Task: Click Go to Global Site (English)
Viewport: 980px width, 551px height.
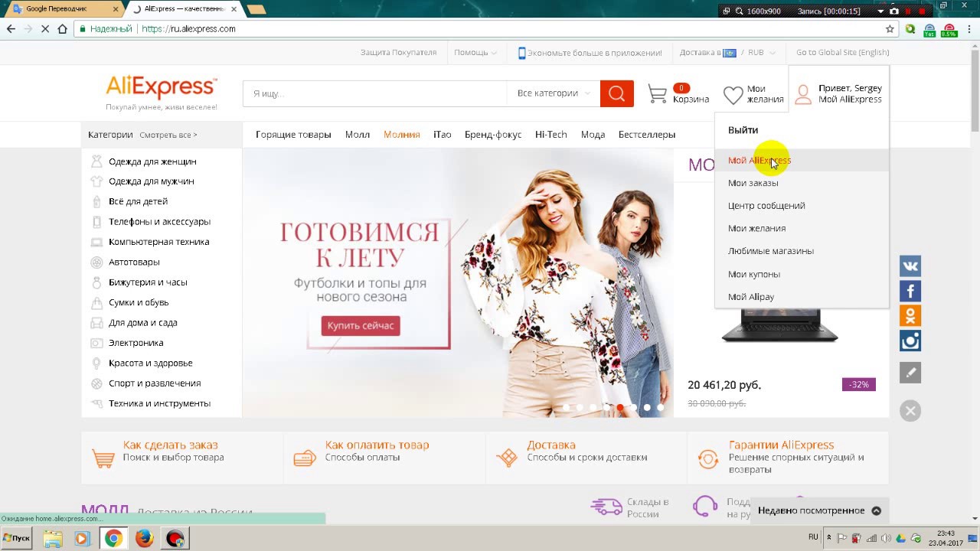Action: pyautogui.click(x=843, y=53)
